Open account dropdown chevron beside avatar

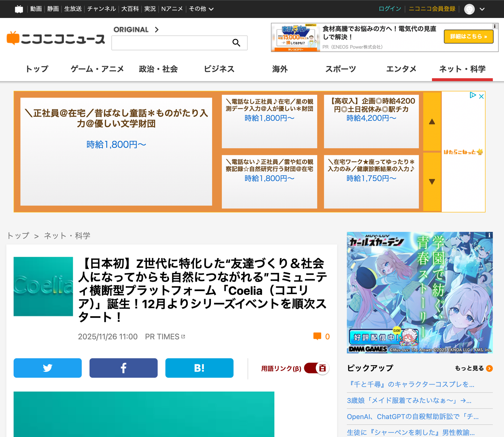[482, 9]
